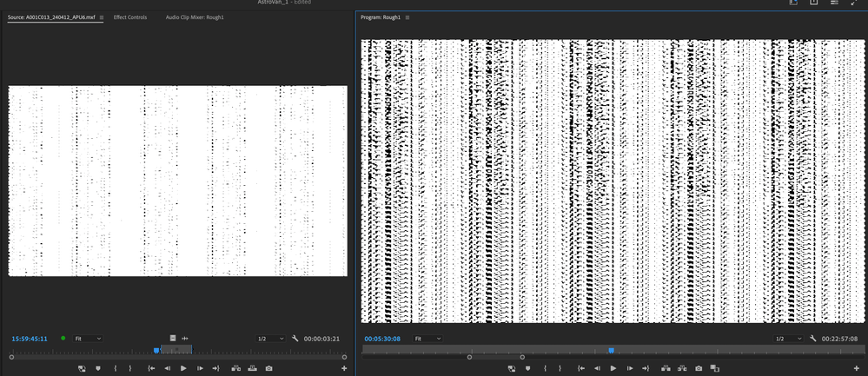Add Marker in Program monitor
Viewport: 868px width, 376px height.
pos(527,368)
